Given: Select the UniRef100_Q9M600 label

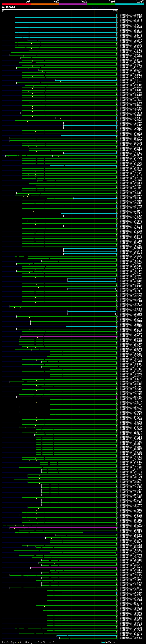Looking at the screenshot, I should click(131, 347).
